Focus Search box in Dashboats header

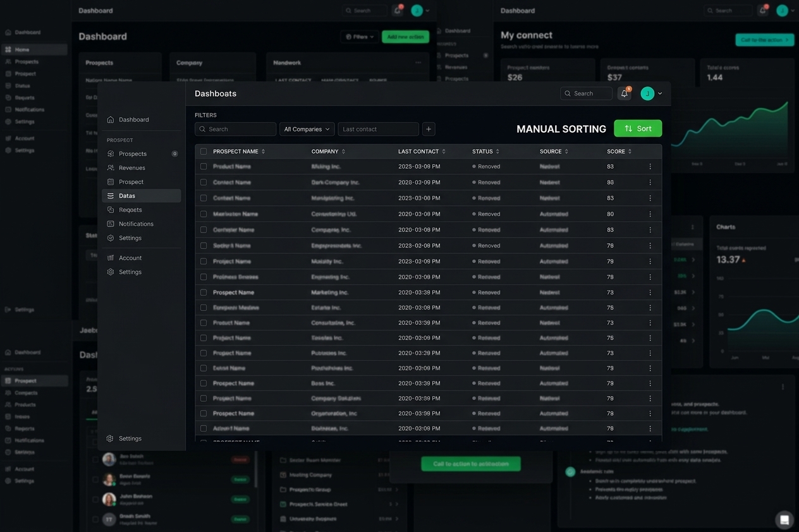(586, 94)
